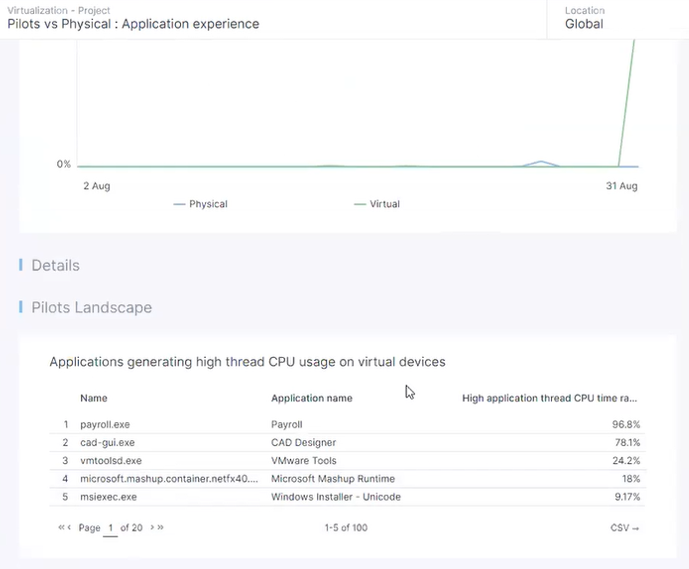Expand the Details section

tap(55, 265)
